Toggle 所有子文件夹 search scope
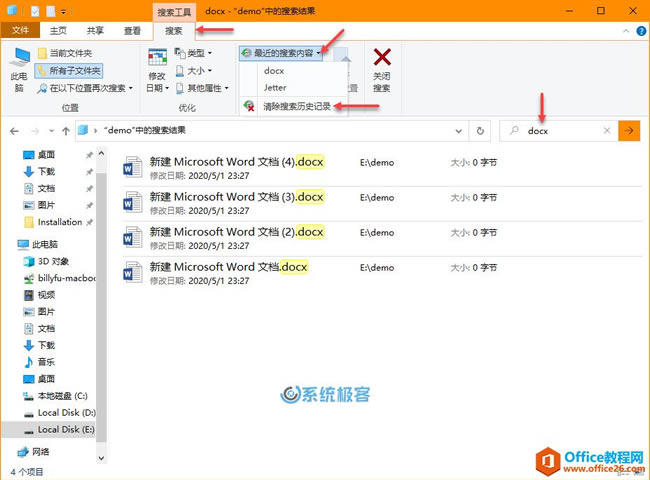 [69, 71]
